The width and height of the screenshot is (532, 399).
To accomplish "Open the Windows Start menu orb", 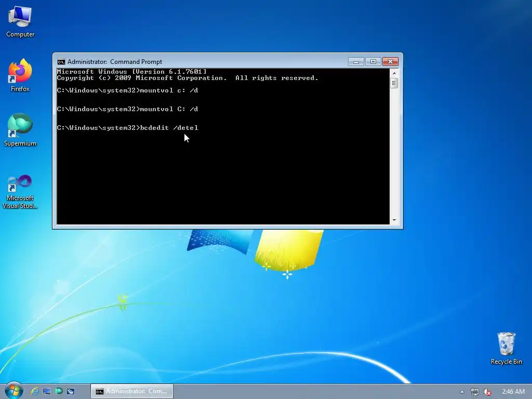I will pos(14,391).
